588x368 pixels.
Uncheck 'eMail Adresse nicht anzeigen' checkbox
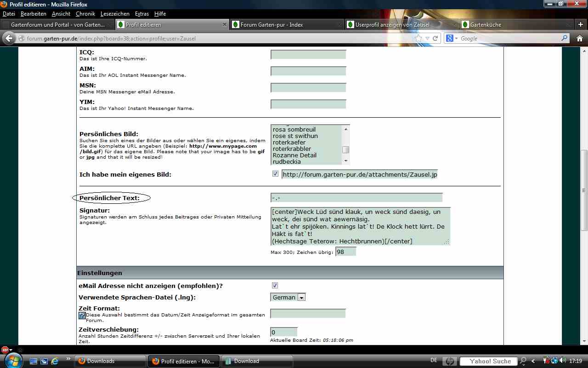275,286
